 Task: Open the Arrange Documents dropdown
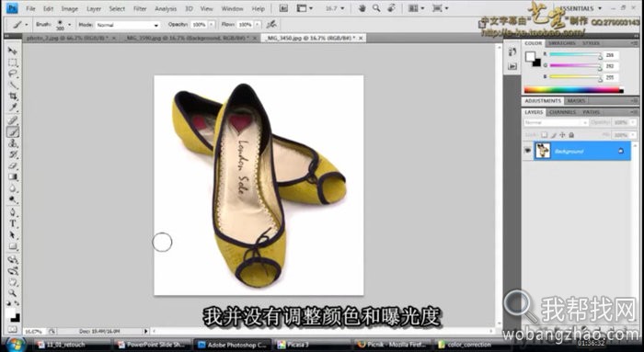point(416,8)
